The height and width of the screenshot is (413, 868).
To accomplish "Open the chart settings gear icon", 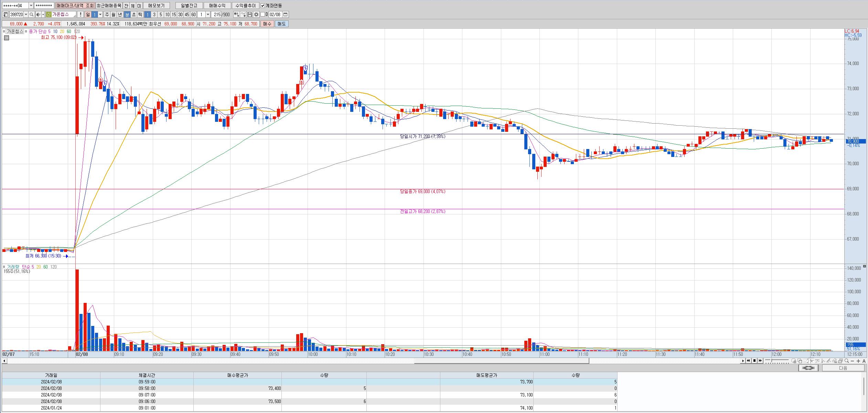I will pos(256,14).
